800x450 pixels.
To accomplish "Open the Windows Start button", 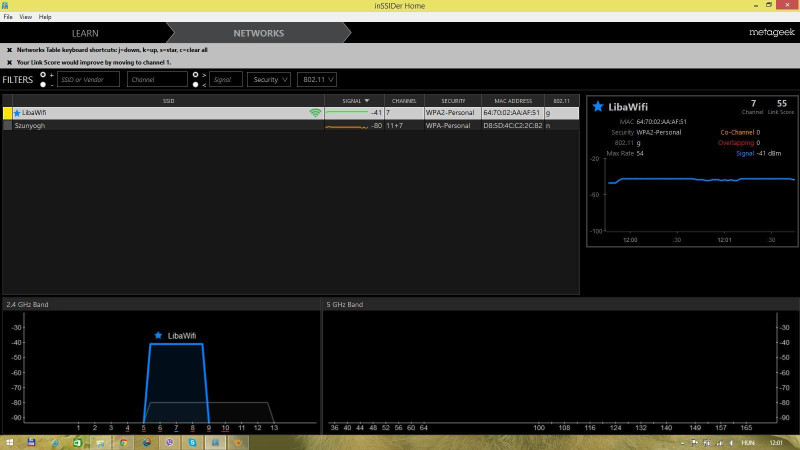I will click(9, 442).
